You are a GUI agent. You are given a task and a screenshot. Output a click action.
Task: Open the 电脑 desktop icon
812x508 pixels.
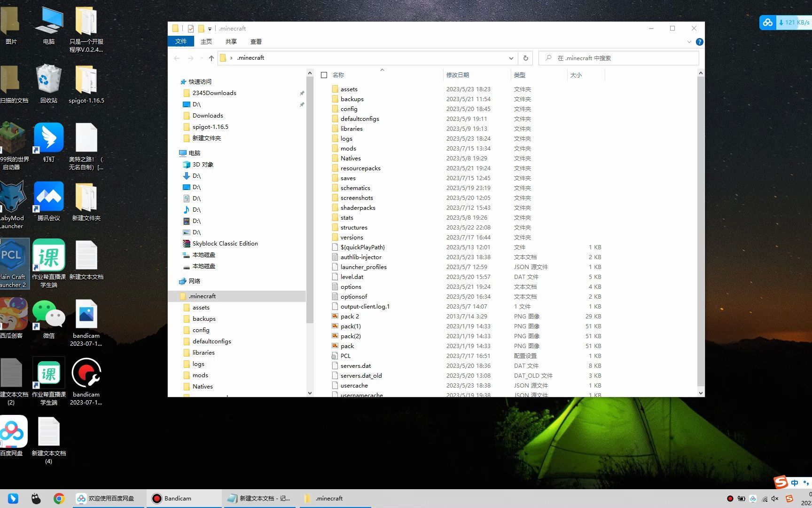click(48, 25)
